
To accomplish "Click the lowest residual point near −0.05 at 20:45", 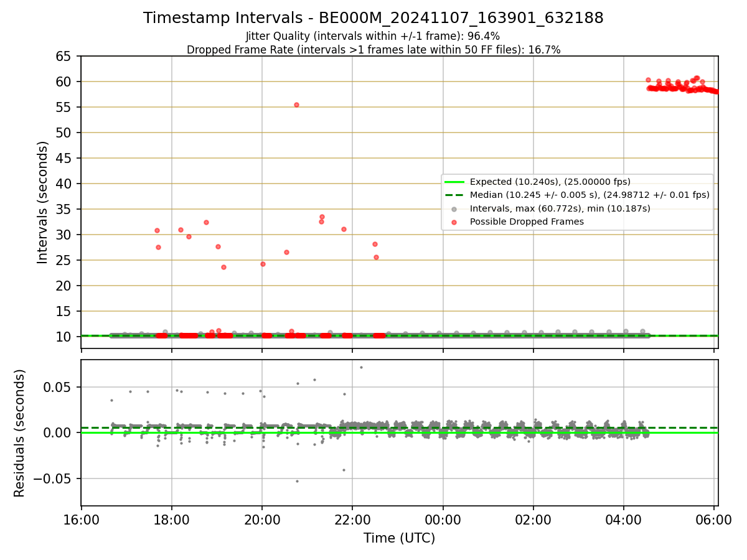I will coord(297,481).
